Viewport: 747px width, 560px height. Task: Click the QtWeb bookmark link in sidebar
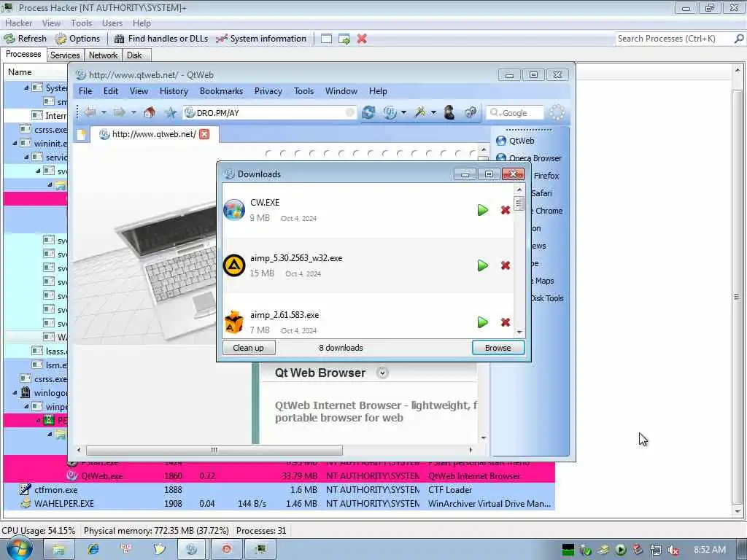coord(515,141)
